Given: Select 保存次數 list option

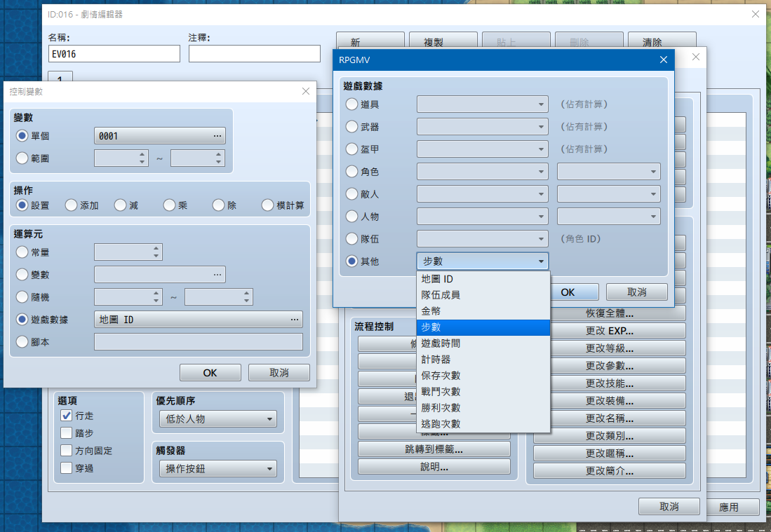Looking at the screenshot, I should 483,375.
